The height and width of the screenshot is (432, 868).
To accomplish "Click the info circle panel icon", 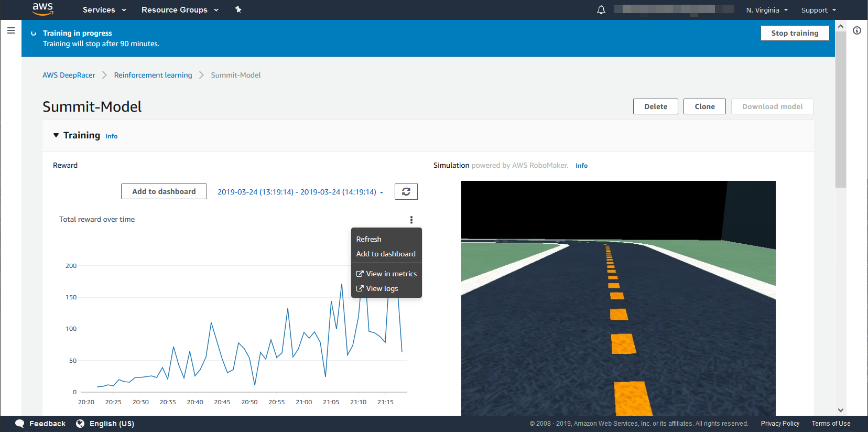I will point(856,31).
